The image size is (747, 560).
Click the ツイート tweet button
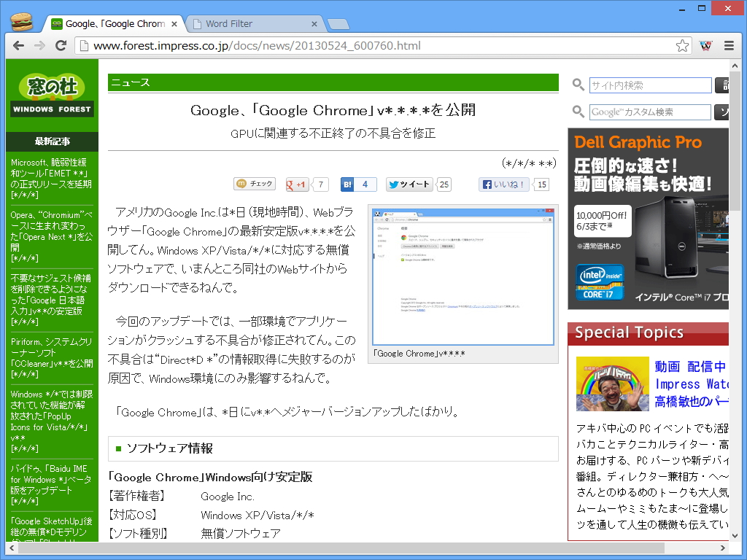(409, 184)
